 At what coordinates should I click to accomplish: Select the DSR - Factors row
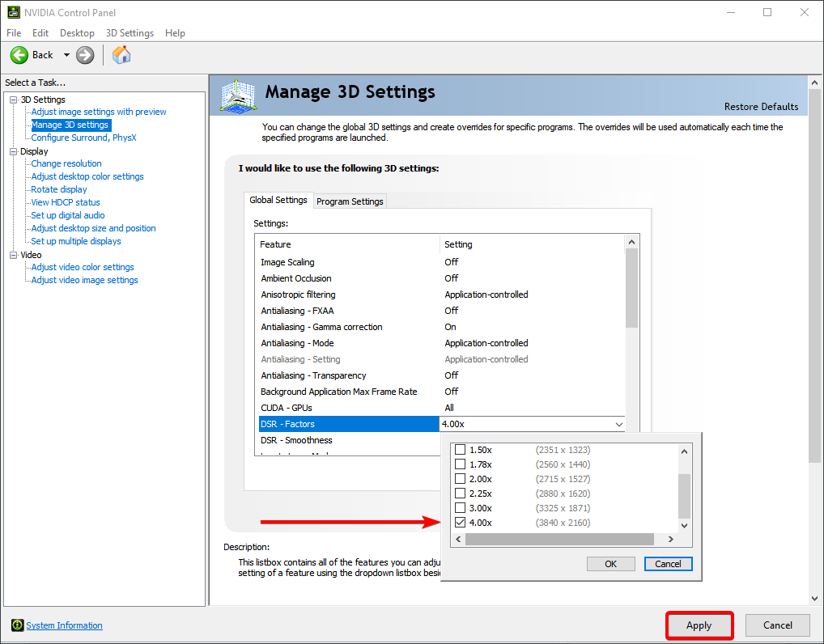441,424
